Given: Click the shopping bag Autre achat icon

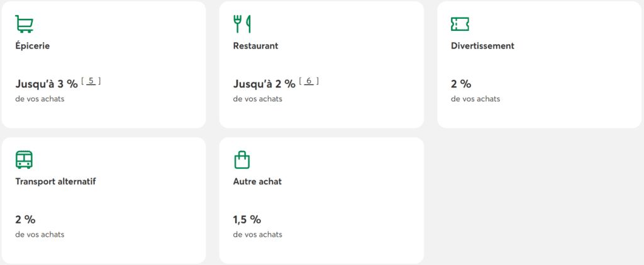Looking at the screenshot, I should pos(242,160).
